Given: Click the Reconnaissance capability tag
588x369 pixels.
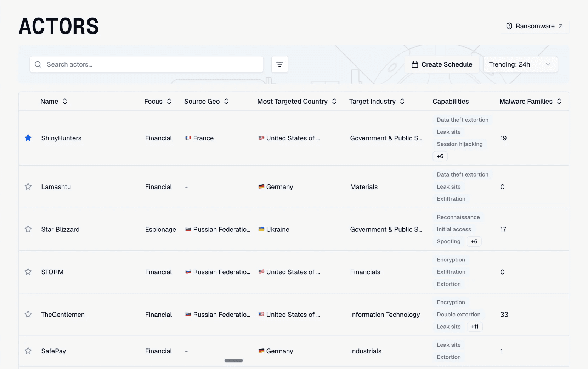Looking at the screenshot, I should 458,217.
